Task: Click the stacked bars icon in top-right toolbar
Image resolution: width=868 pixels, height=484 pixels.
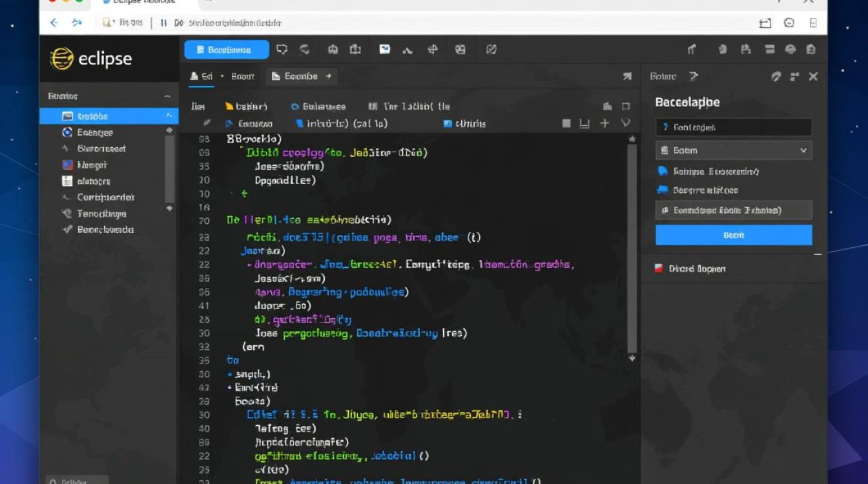Action: pos(769,50)
